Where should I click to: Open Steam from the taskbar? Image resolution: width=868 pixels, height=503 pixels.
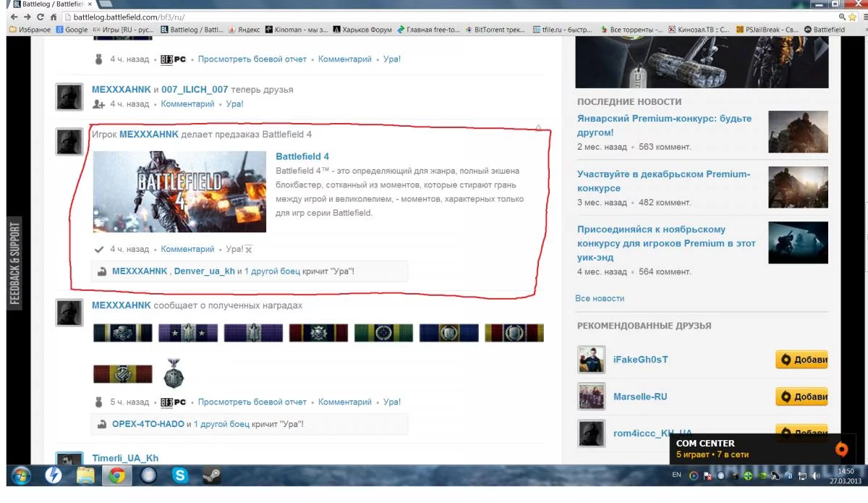(211, 475)
